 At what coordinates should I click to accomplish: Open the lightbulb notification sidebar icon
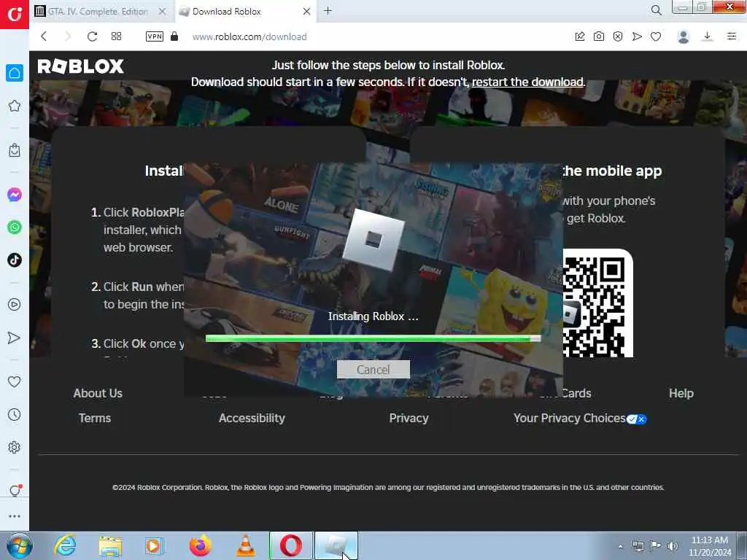[15, 491]
